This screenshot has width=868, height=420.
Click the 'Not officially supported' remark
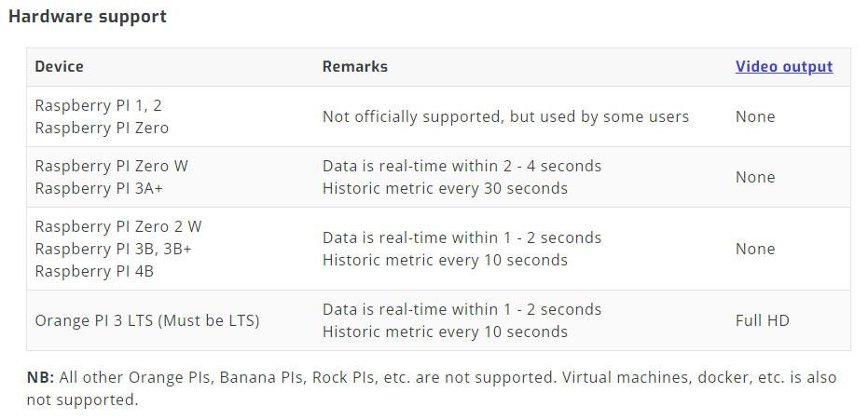click(x=505, y=116)
